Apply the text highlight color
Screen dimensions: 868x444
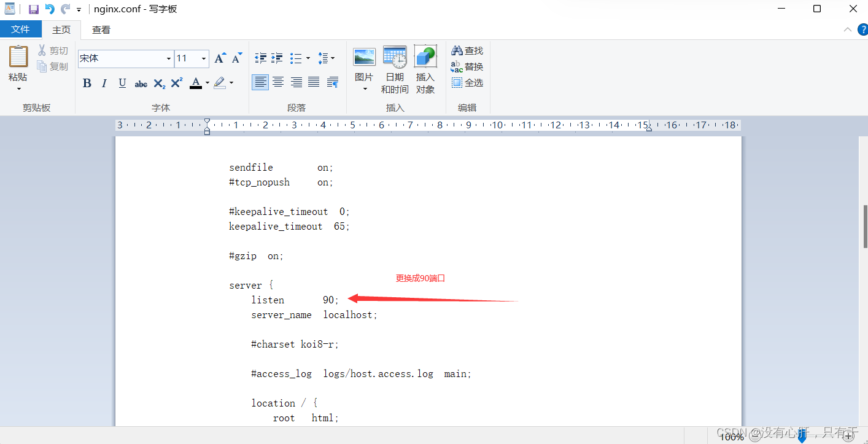[x=220, y=83]
